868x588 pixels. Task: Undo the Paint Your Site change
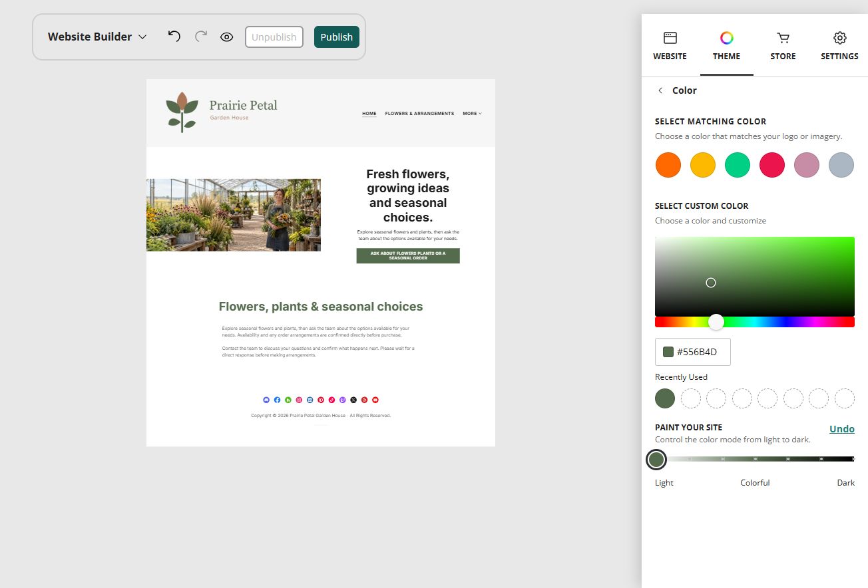pyautogui.click(x=842, y=429)
